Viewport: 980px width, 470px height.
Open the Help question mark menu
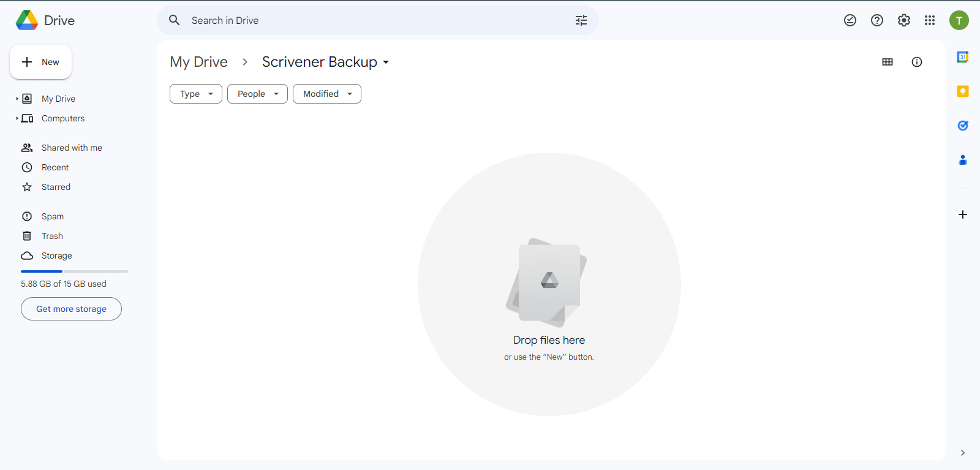(x=877, y=20)
